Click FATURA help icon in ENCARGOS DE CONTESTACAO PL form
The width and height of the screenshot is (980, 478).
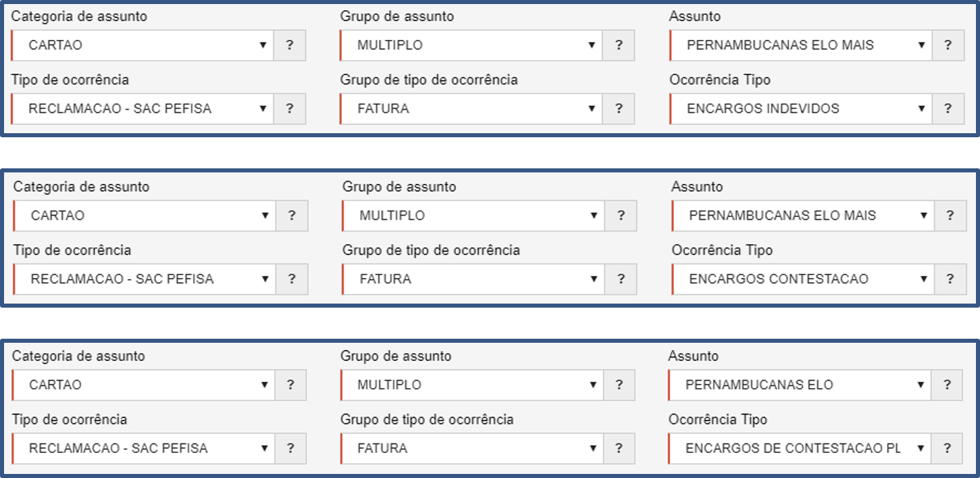tap(619, 448)
